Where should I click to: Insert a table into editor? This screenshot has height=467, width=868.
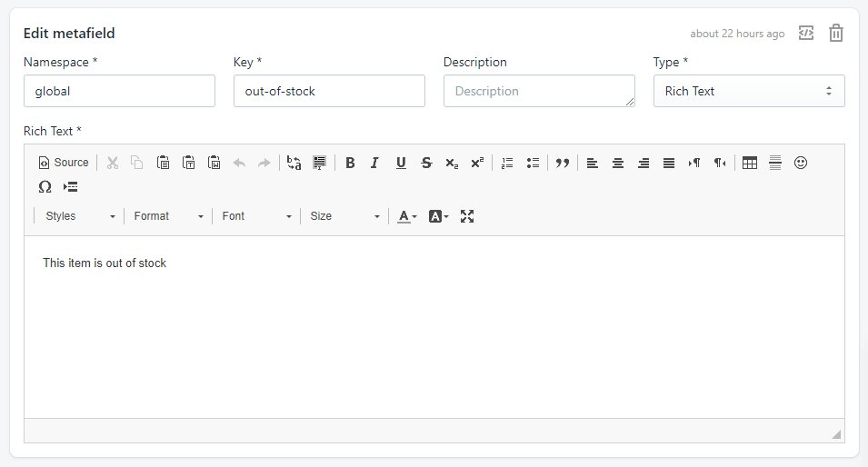coord(750,163)
